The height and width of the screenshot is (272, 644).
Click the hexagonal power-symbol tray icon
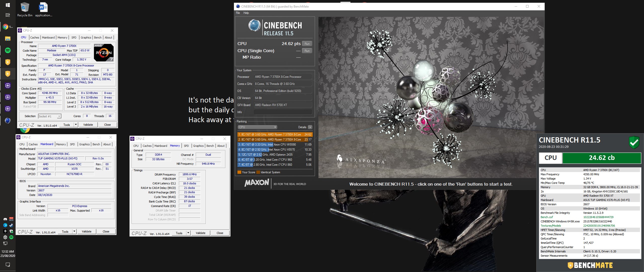click(5, 237)
